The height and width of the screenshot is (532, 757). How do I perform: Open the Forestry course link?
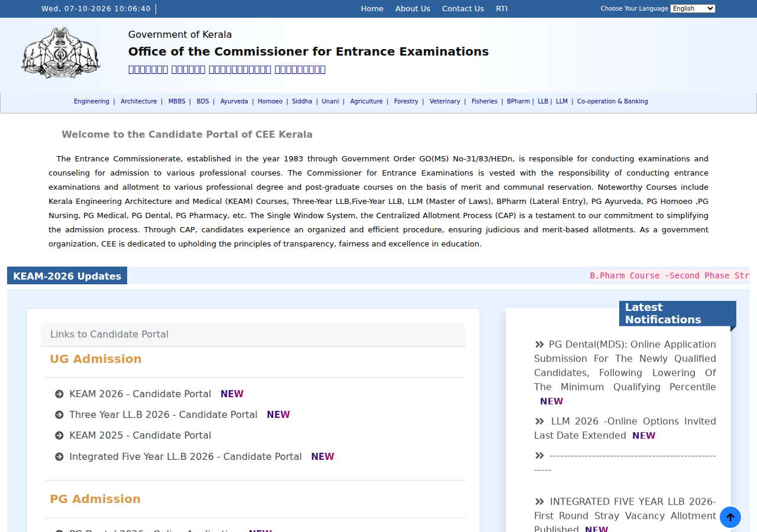point(406,102)
